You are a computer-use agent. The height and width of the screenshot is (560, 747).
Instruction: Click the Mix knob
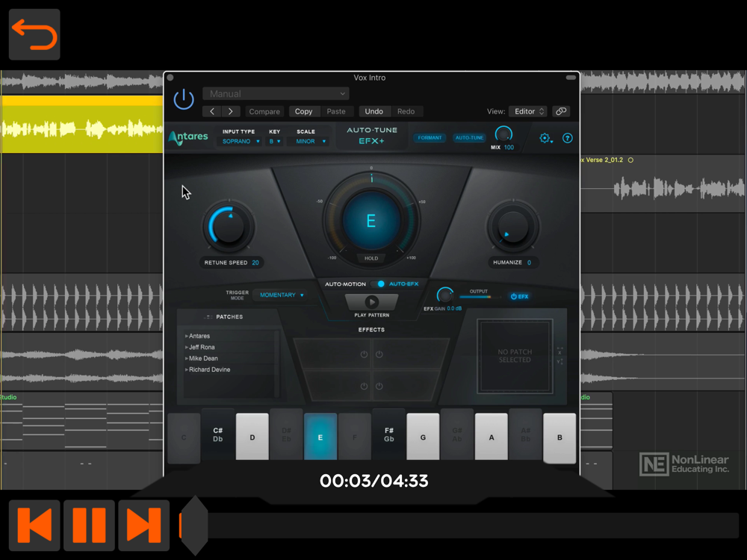tap(503, 134)
